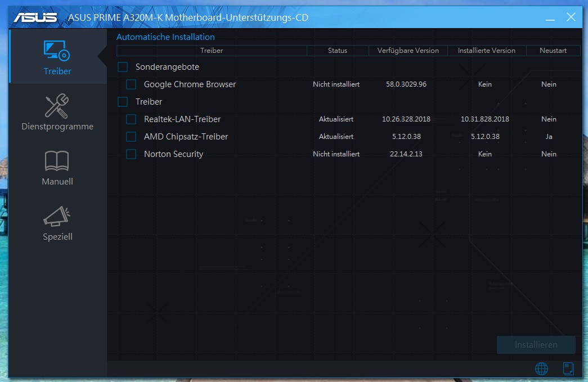This screenshot has height=382, width=588.
Task: Click version 58.0.3029.96
Action: pyautogui.click(x=406, y=84)
